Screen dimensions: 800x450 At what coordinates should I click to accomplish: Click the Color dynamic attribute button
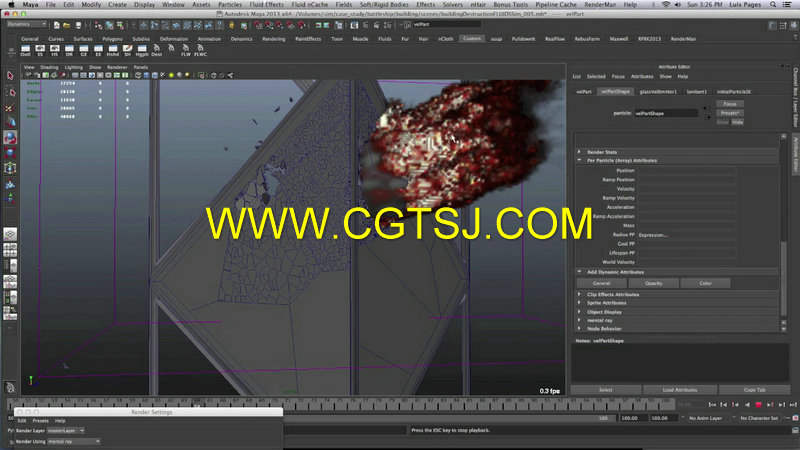pyautogui.click(x=706, y=283)
